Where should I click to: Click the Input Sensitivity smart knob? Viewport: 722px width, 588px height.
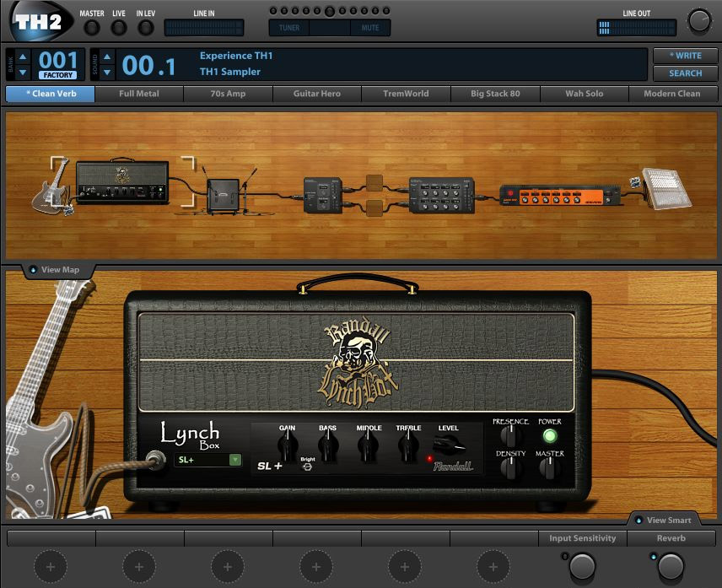[583, 567]
